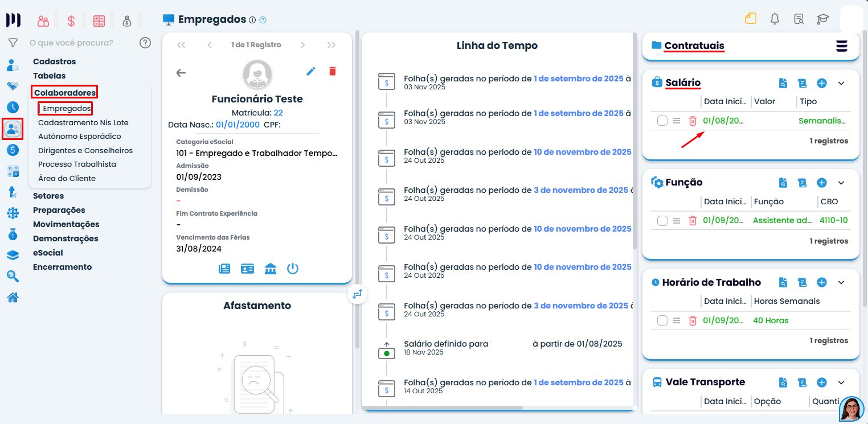Check the Horário de Trabalho row checkbox

[662, 320]
